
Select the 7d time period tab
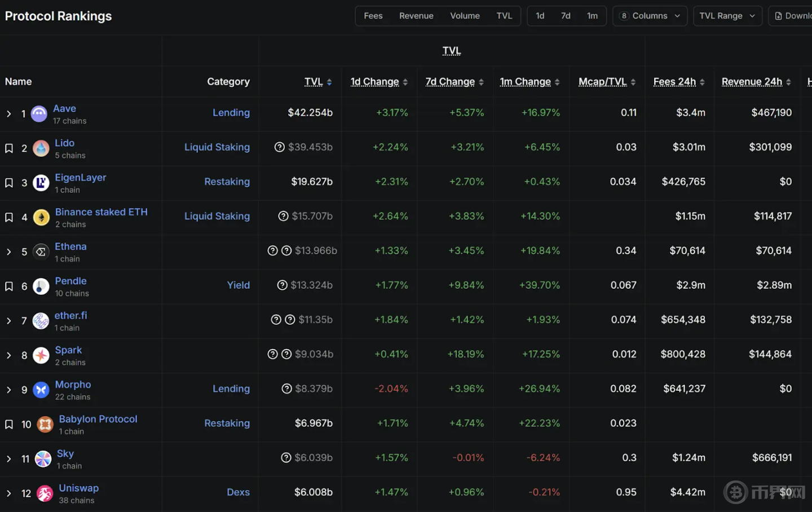[566, 16]
